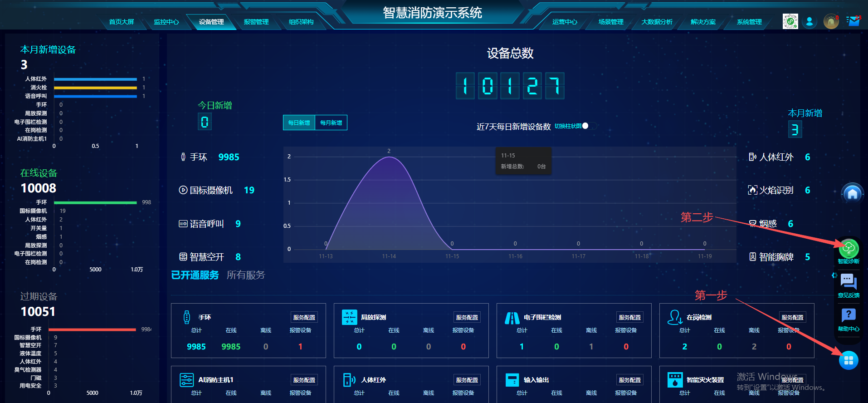
Task: Open the 意见反馈 feedback icon
Action: pyautogui.click(x=848, y=282)
